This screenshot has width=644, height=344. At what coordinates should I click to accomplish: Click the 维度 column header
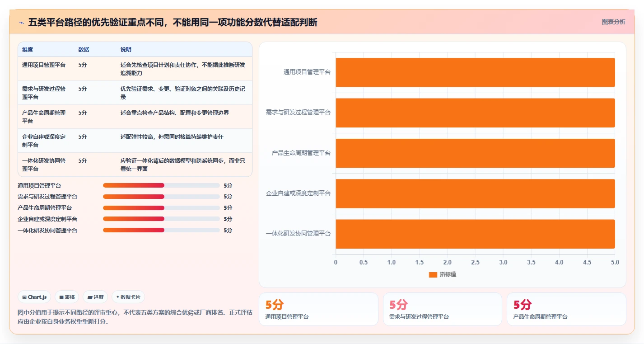pyautogui.click(x=28, y=49)
